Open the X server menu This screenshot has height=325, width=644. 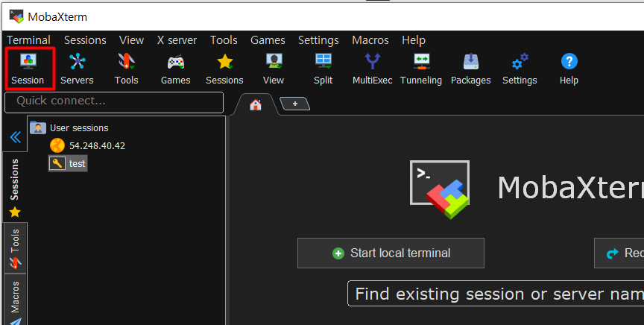point(177,40)
